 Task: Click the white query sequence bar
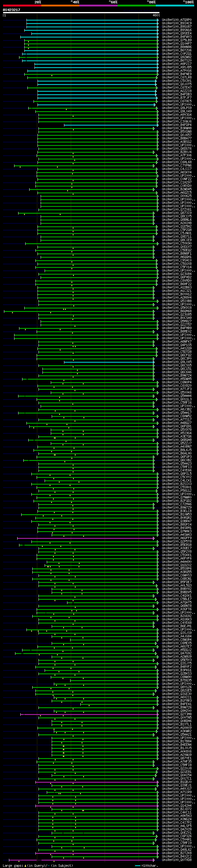[x=81, y=13]
